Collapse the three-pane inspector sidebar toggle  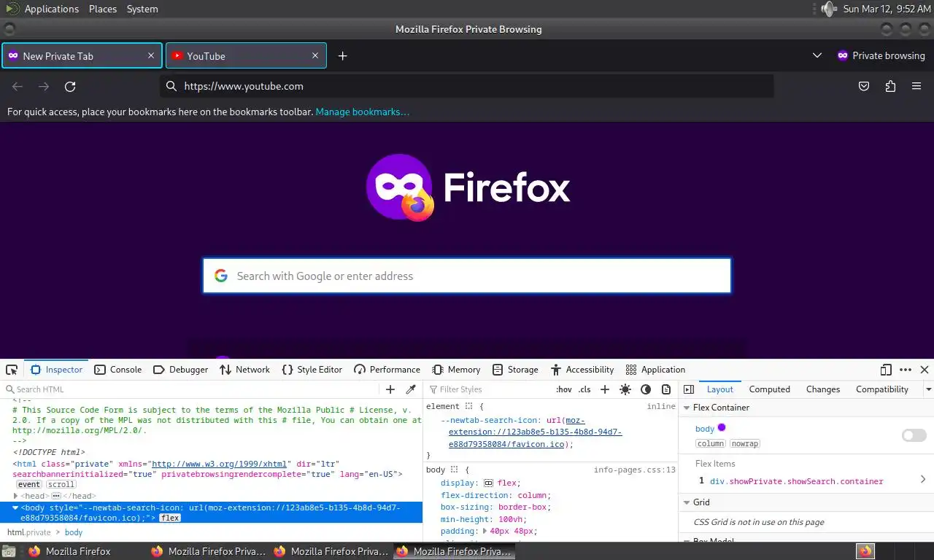click(x=688, y=389)
